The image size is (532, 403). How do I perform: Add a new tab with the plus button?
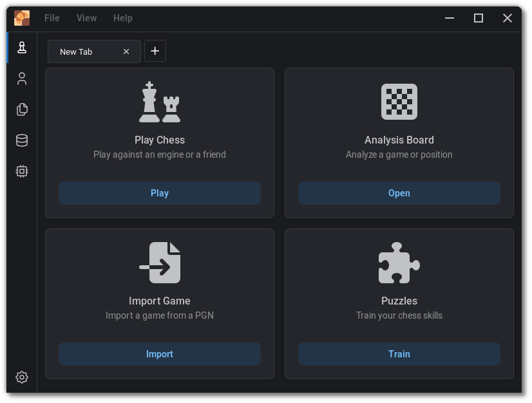pos(155,52)
